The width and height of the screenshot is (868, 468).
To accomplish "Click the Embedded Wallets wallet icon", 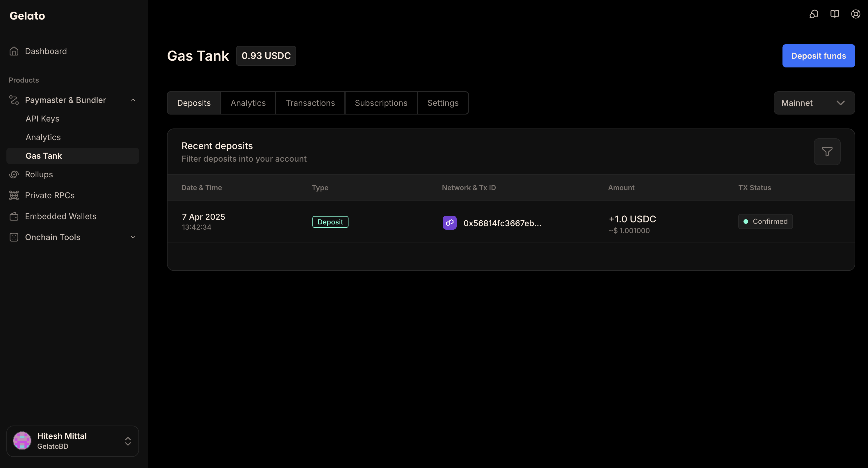I will point(14,216).
